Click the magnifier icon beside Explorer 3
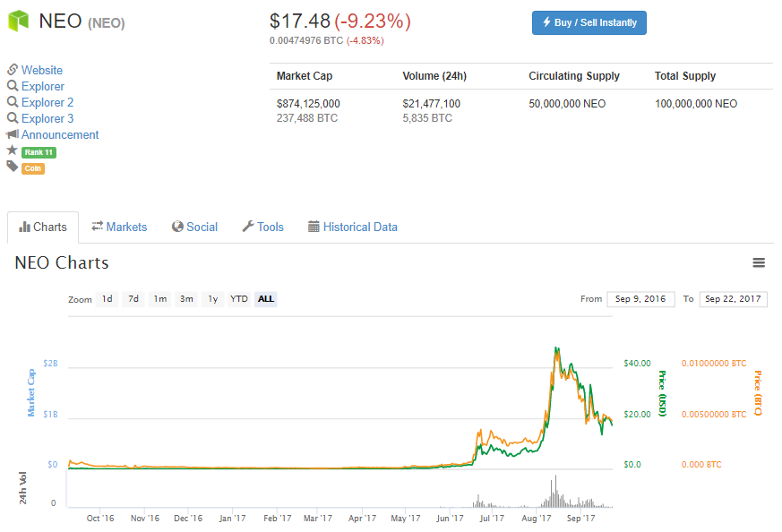Viewport: 782px width, 532px height. pos(13,118)
